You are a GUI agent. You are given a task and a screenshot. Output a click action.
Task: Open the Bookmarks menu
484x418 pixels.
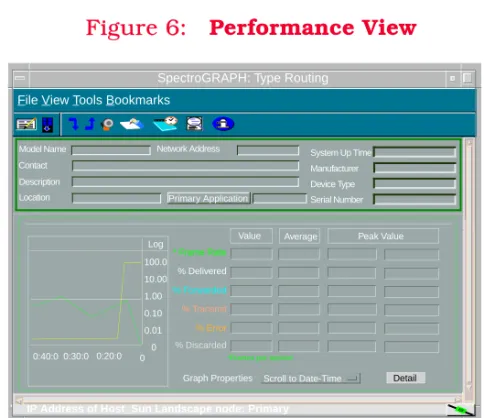click(x=138, y=100)
